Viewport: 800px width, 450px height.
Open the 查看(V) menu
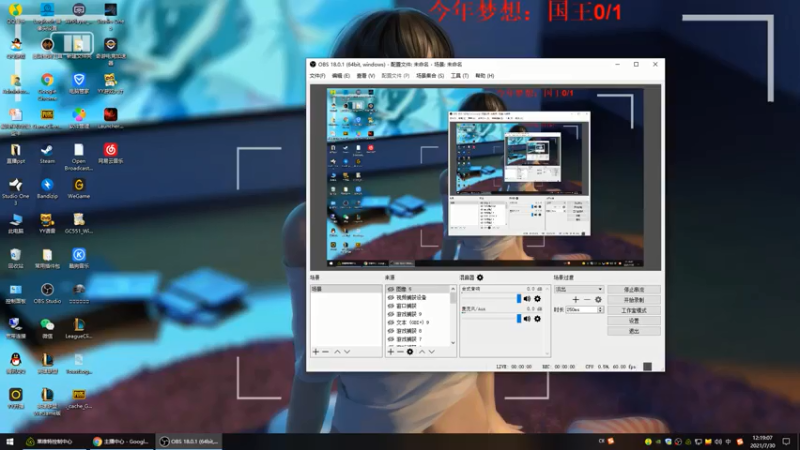coord(365,76)
